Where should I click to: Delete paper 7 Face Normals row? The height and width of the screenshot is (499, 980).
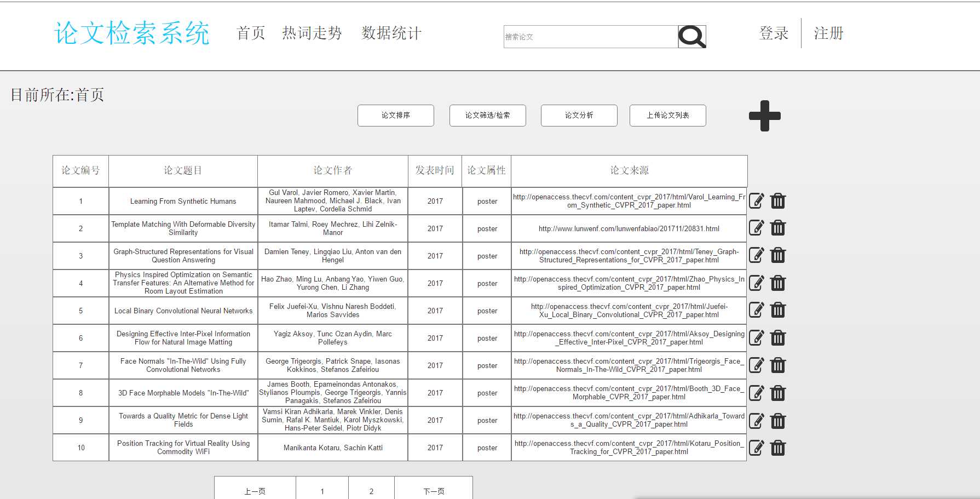(x=778, y=365)
